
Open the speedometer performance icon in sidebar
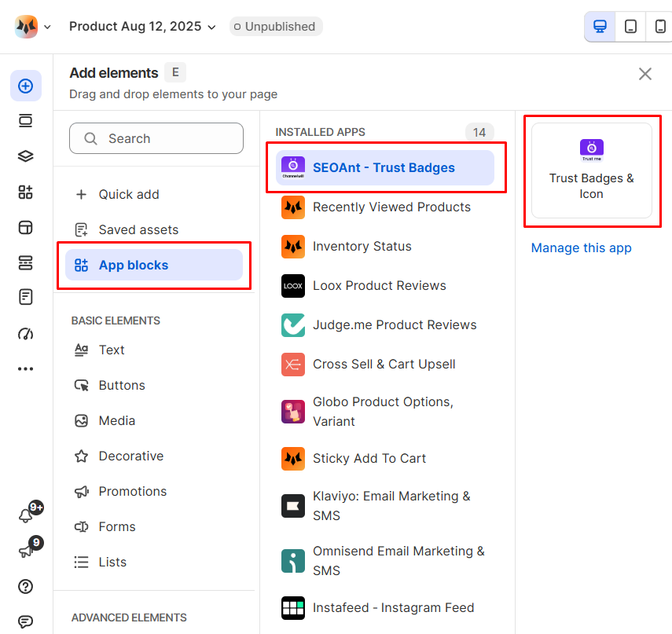click(26, 333)
